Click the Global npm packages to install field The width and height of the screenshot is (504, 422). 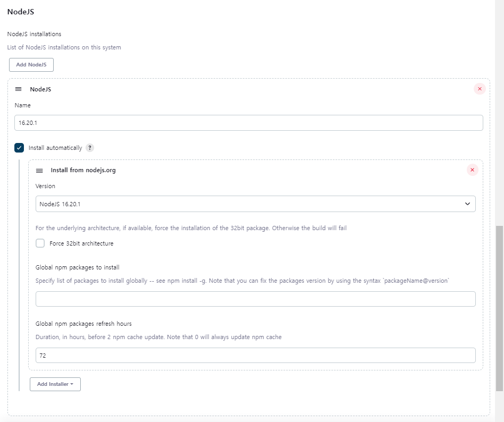(256, 299)
